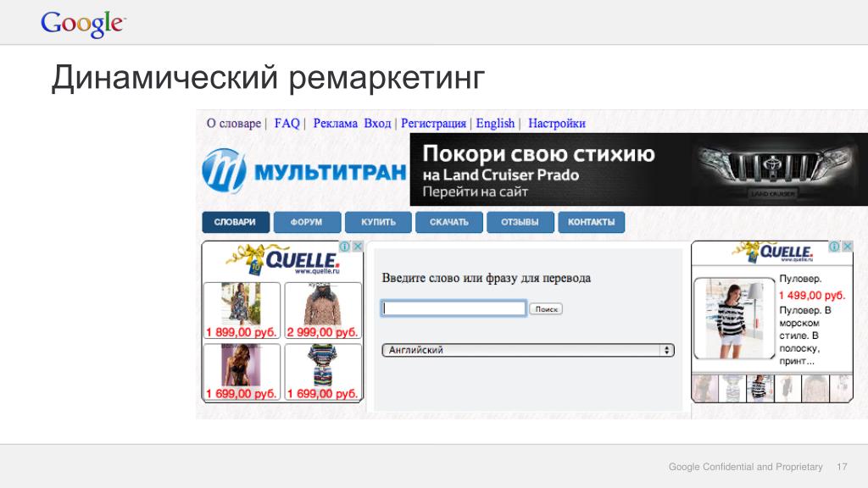Select second small thumbnail in right ad strip
Image resolution: width=868 pixels, height=488 pixels.
point(732,388)
